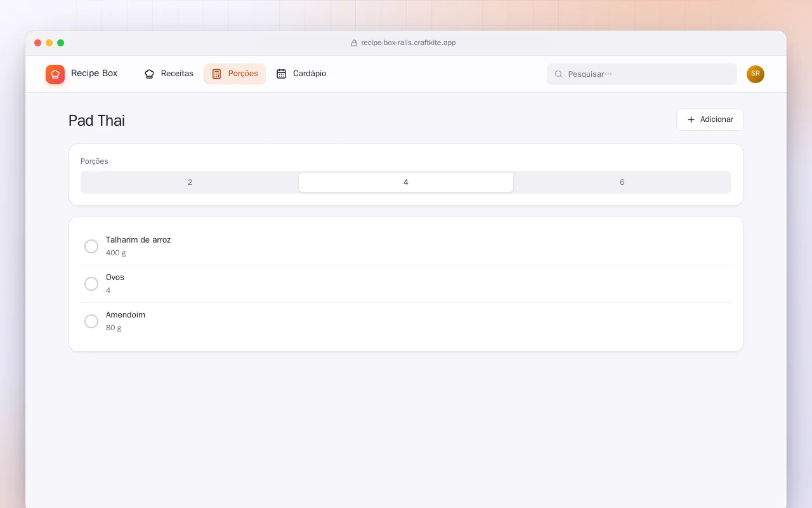The width and height of the screenshot is (812, 508).
Task: Click the Adicionar button
Action: (710, 119)
